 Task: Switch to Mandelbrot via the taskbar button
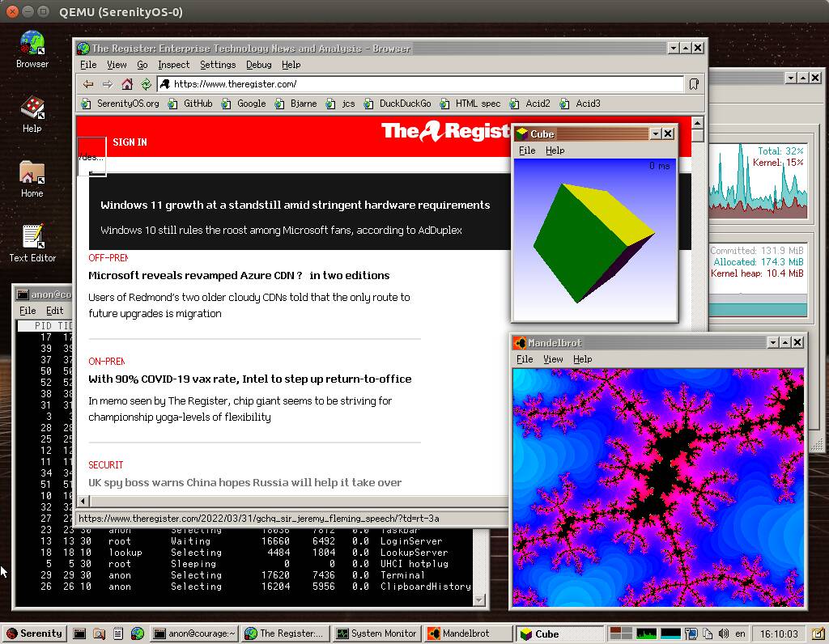pos(469,633)
